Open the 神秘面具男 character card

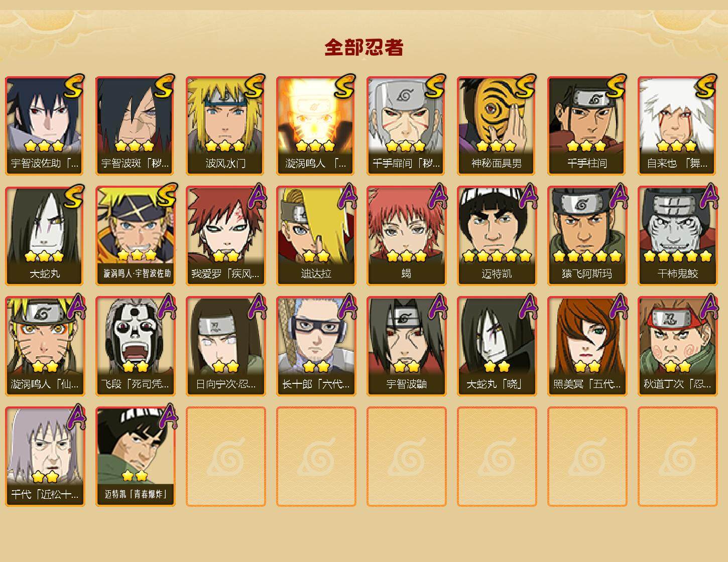click(497, 125)
